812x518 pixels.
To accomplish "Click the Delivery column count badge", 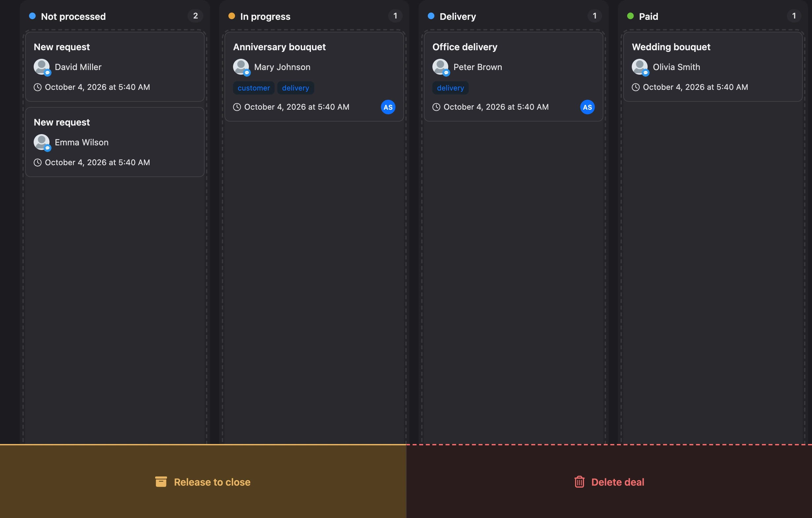I will tap(594, 16).
